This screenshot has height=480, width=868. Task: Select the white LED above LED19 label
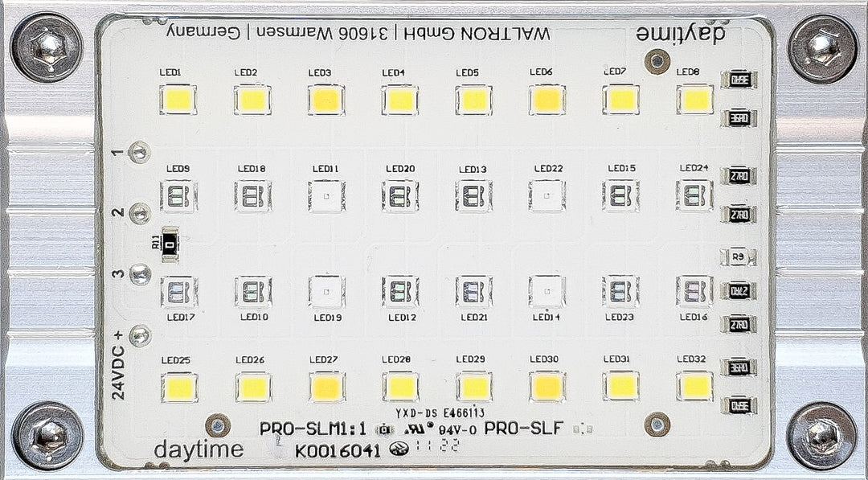point(326,292)
